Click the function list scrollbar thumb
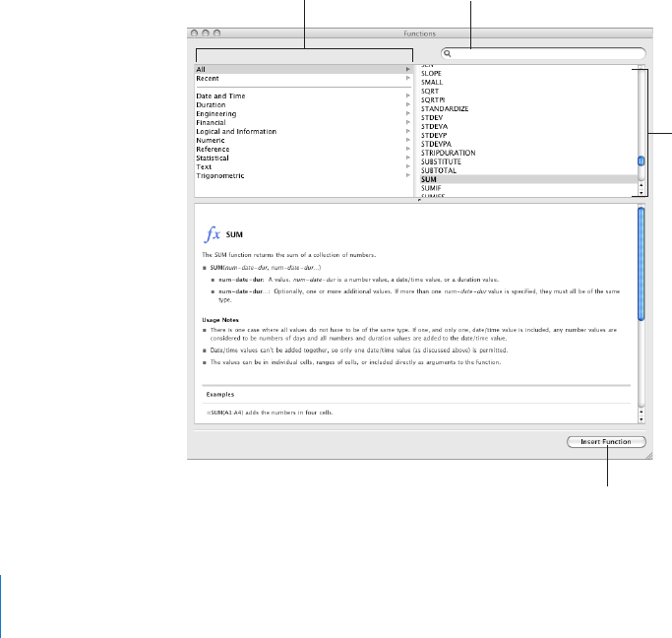This screenshot has height=638, width=672. (x=641, y=161)
